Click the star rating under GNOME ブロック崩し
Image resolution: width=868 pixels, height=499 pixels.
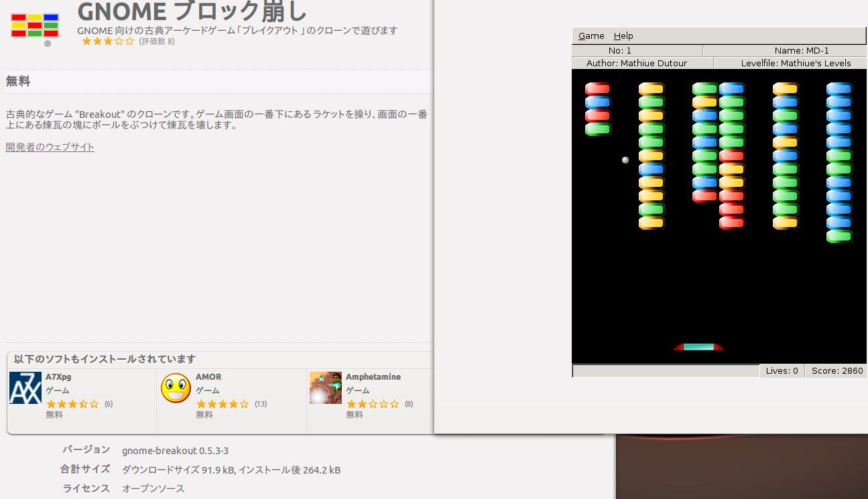point(108,42)
